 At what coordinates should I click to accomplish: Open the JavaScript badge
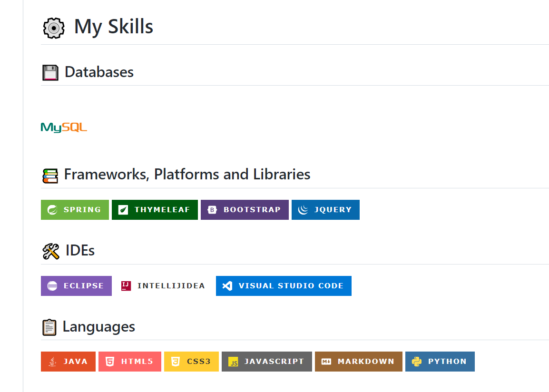(x=266, y=362)
